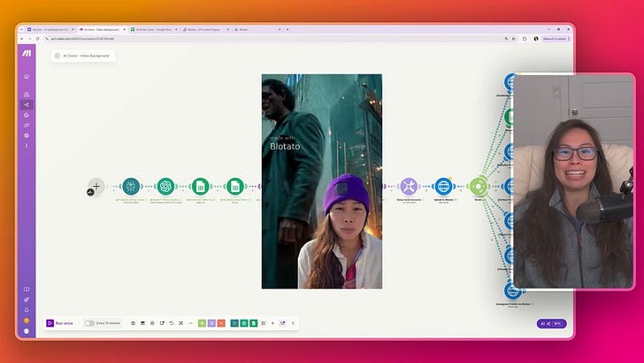
Task: Open the first Google Sheets module on canvas
Action: [x=201, y=186]
